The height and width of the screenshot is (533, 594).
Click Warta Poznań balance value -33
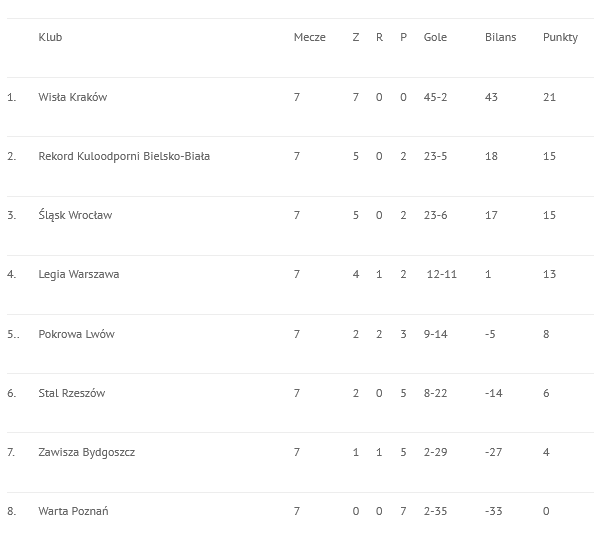click(494, 511)
